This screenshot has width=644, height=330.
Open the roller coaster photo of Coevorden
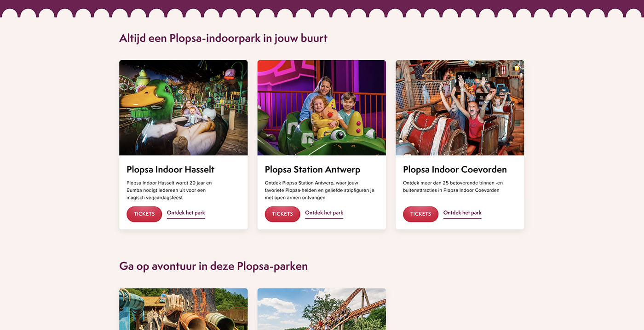[x=460, y=108]
